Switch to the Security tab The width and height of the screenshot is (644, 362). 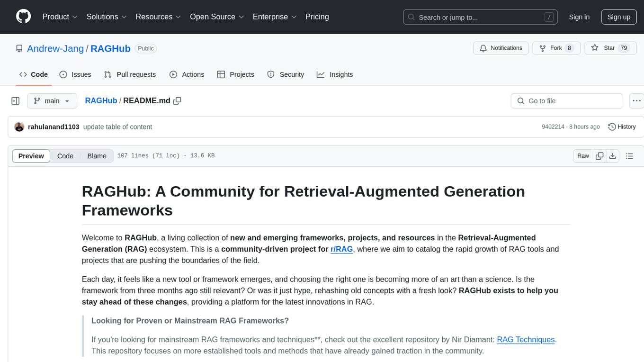point(286,74)
